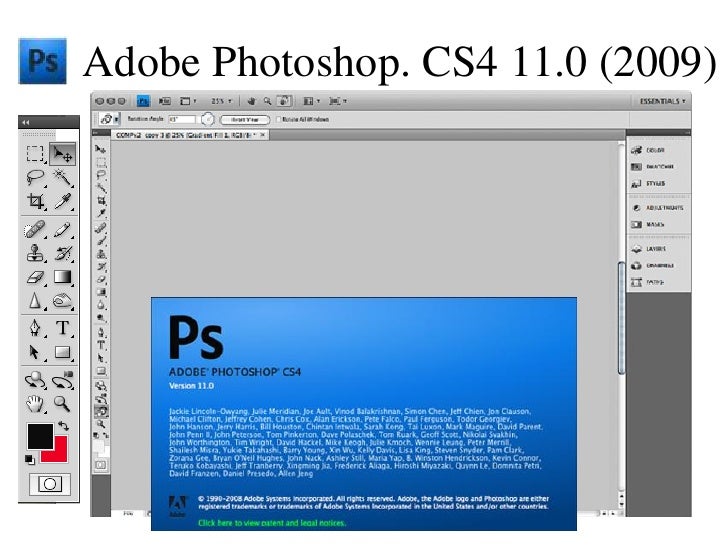Open the Rotate View tool preset picker
728x546 pixels.
[x=110, y=119]
